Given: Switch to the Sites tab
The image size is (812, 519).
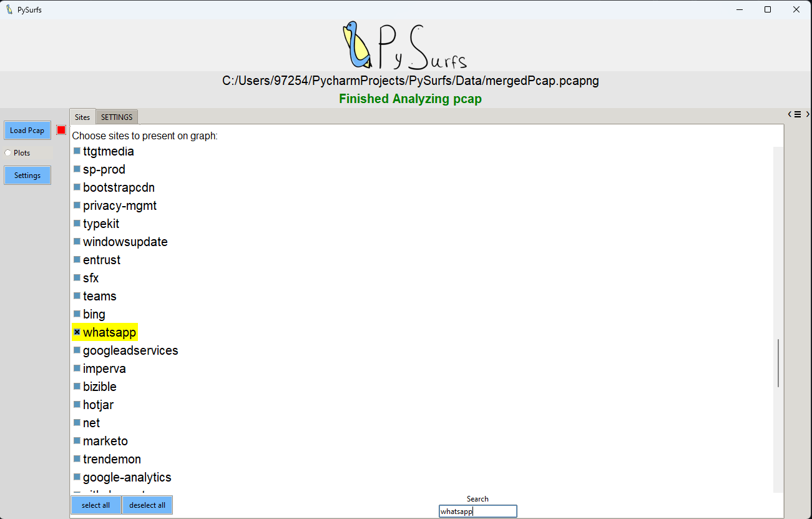Looking at the screenshot, I should click(x=82, y=117).
